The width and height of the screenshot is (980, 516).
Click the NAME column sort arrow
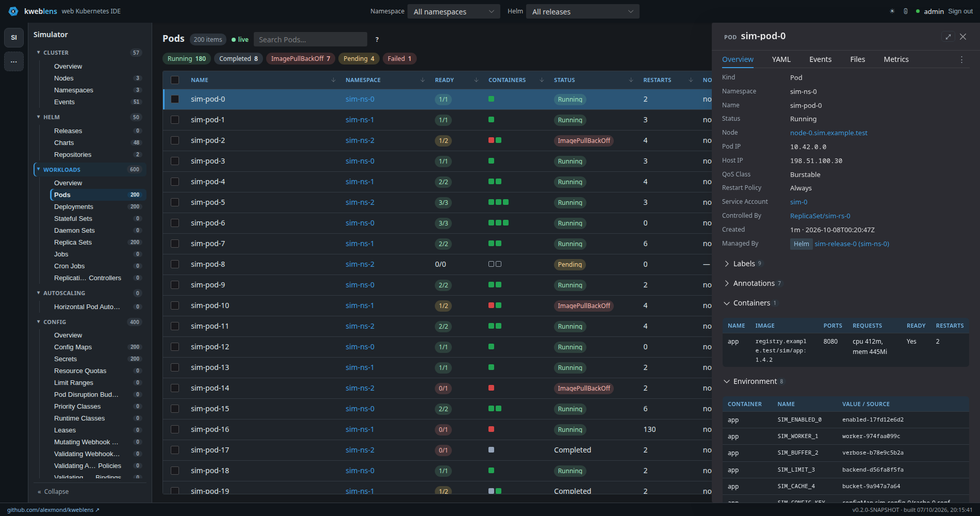click(333, 80)
